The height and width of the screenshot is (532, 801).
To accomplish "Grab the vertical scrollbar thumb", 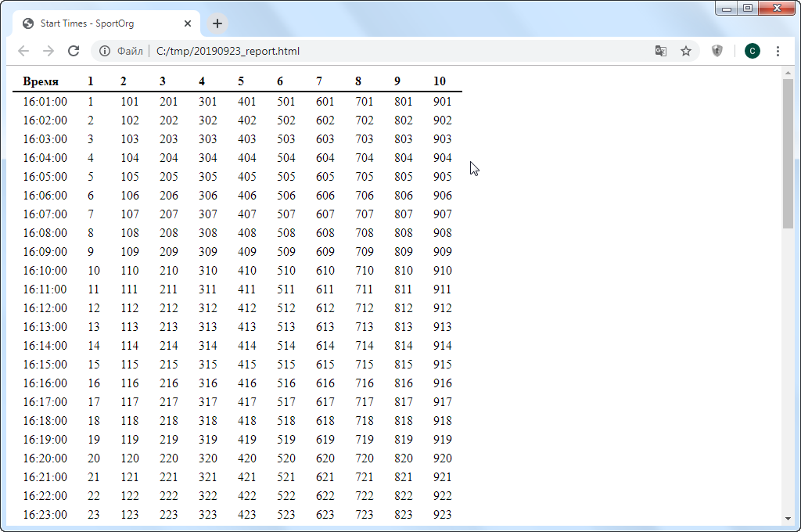I will point(788,153).
